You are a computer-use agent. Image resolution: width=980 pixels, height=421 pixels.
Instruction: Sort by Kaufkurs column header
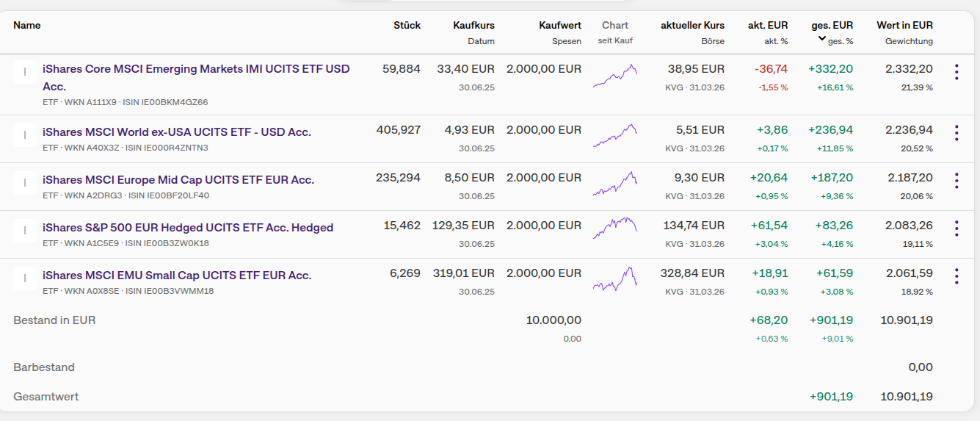coord(473,25)
